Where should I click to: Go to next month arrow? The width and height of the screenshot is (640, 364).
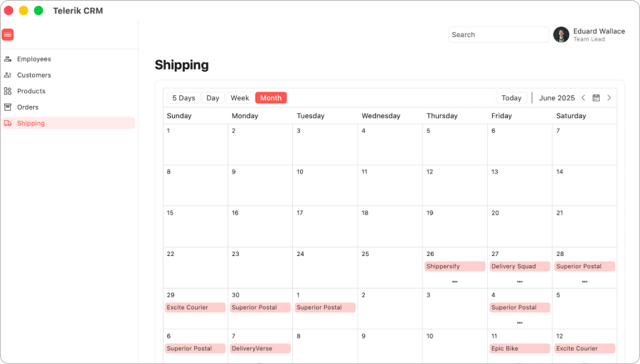pos(609,98)
